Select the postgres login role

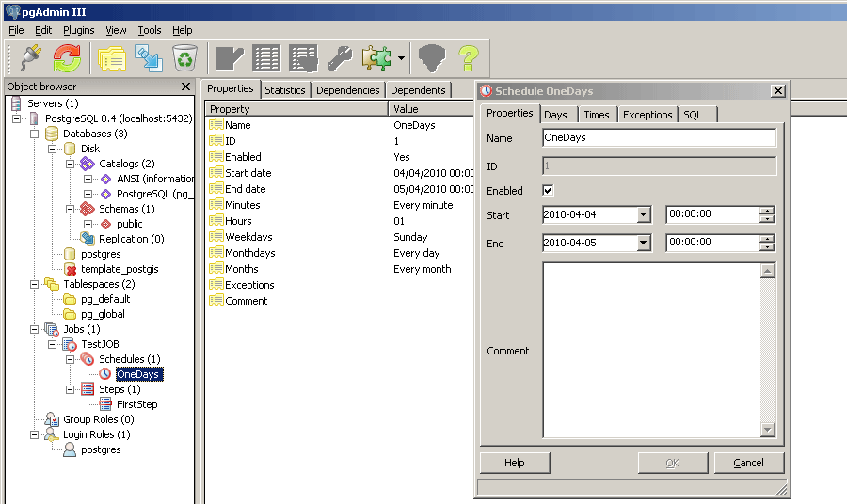[101, 449]
